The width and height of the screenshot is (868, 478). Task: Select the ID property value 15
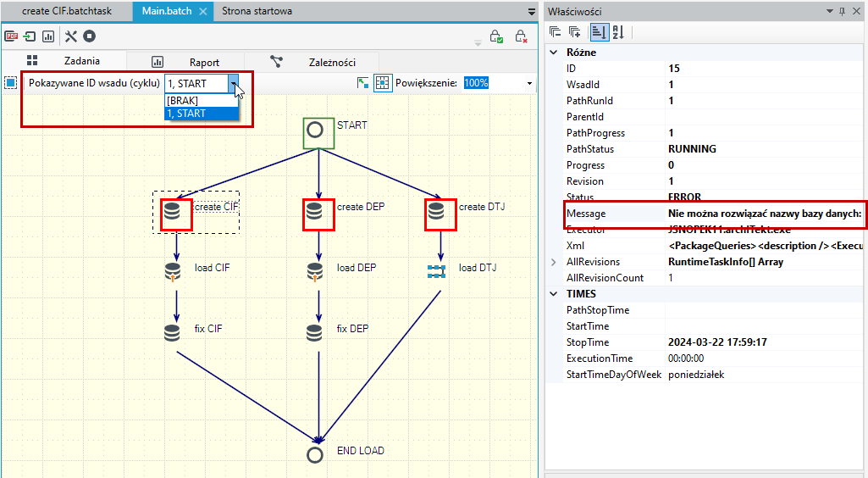(674, 69)
